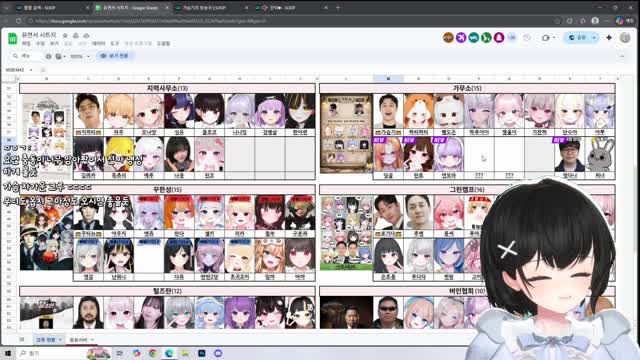Click the green collaborator avatar
Screen dimensions: 640x360
(x=486, y=38)
